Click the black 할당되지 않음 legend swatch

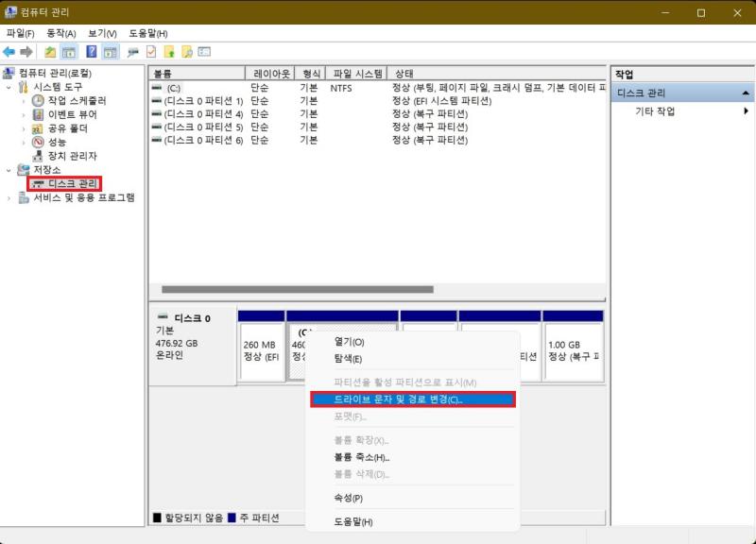tap(157, 518)
